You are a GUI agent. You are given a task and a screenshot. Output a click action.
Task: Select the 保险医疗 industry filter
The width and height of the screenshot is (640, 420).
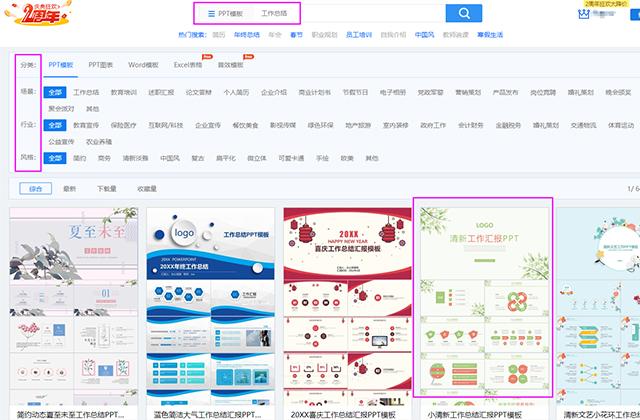(x=124, y=125)
